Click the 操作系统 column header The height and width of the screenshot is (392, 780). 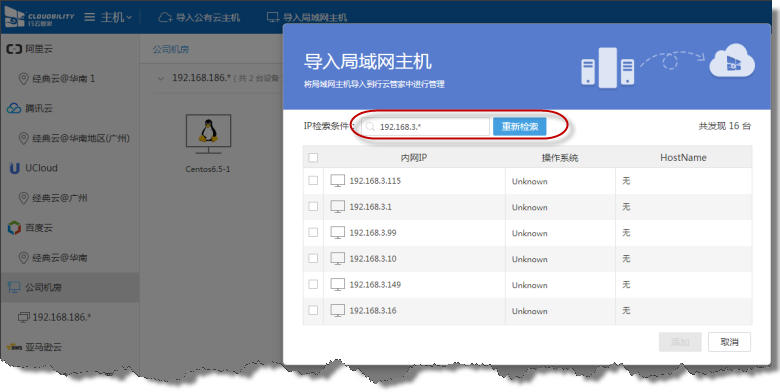560,158
